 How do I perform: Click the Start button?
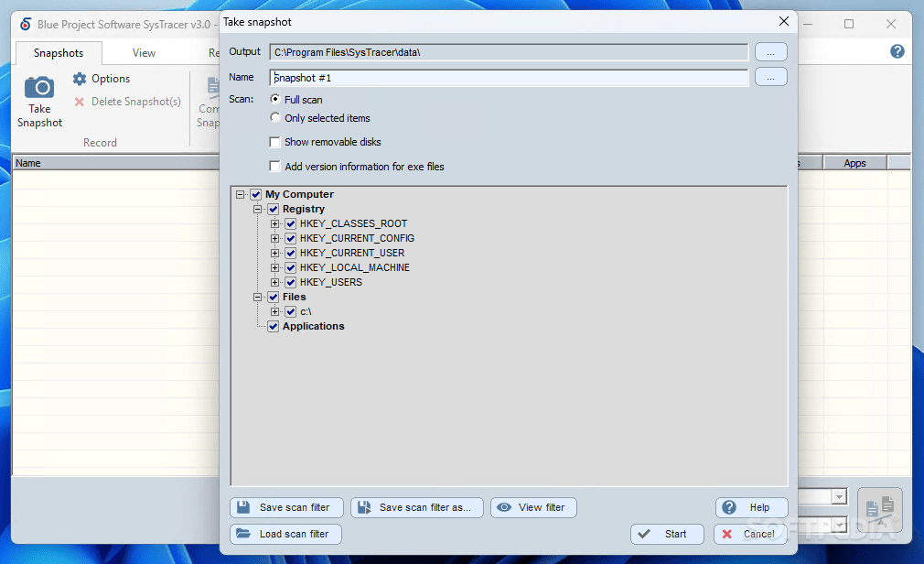[x=667, y=534]
